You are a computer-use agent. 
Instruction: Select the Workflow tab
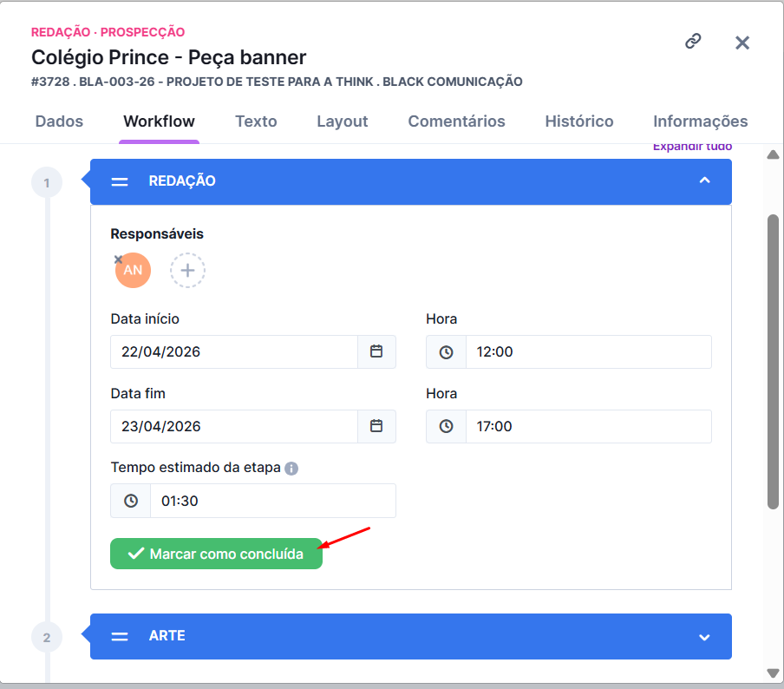pos(159,121)
